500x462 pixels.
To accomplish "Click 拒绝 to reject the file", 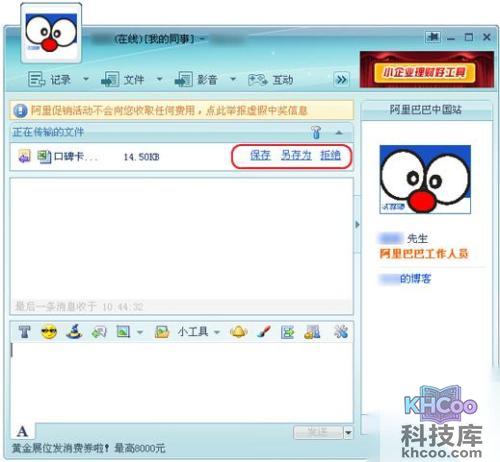I will pos(330,155).
